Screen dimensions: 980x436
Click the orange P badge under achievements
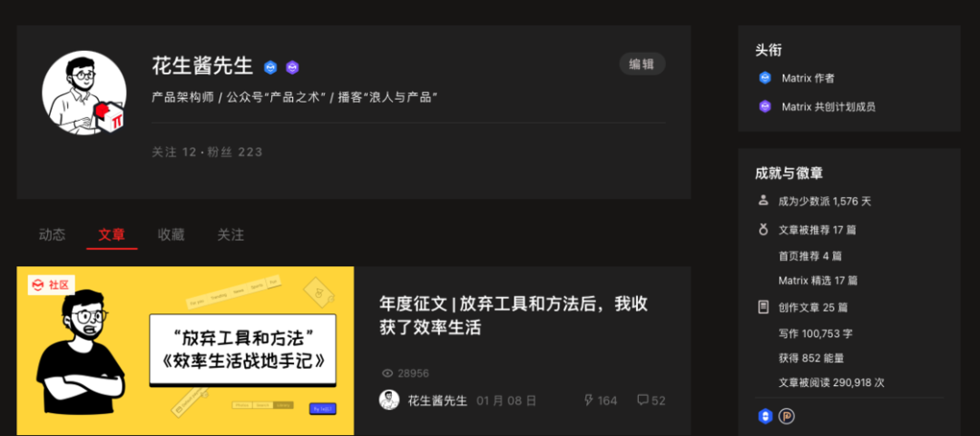[x=786, y=416]
